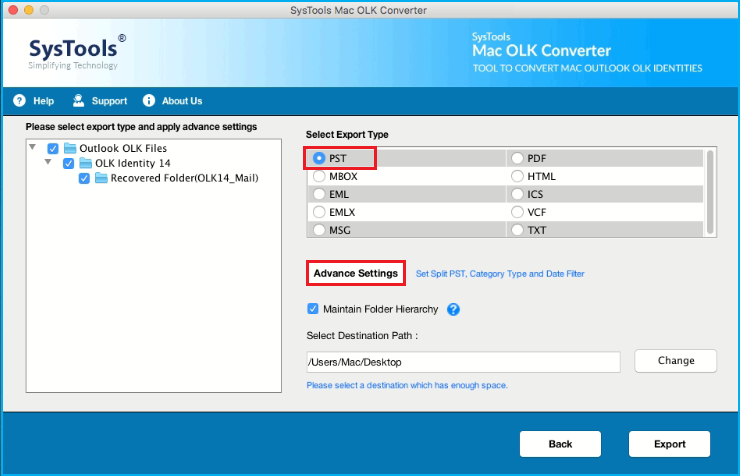The image size is (740, 476).
Task: Click the OLK Identity 14 folder icon
Action: pyautogui.click(x=85, y=163)
